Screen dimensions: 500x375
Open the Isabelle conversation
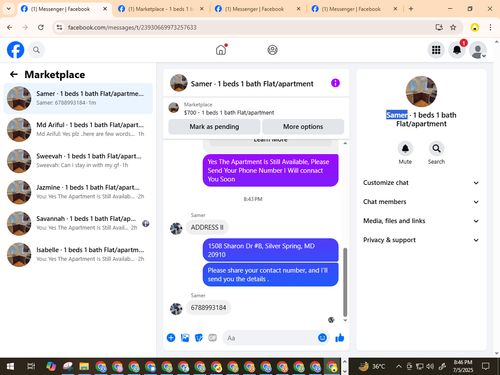(78, 255)
